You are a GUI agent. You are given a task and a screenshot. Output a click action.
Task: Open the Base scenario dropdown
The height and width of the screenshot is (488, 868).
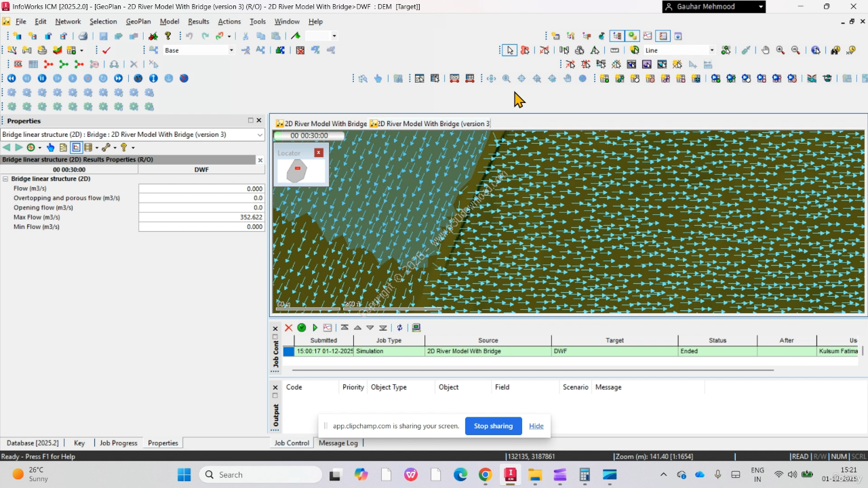coord(231,50)
